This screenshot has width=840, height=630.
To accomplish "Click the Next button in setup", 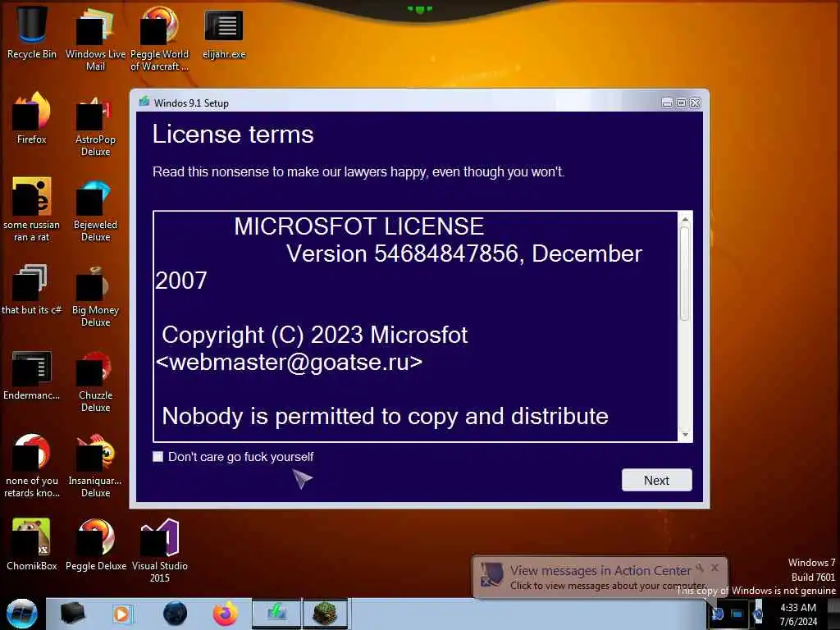I will click(656, 480).
